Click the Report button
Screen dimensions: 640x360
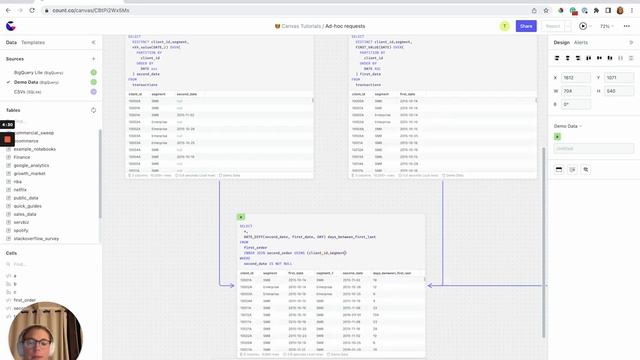(553, 26)
